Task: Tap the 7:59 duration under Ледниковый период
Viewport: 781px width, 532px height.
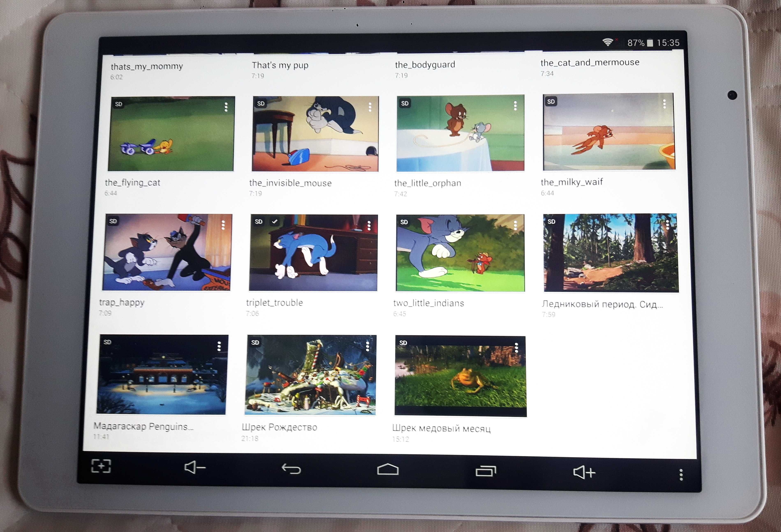Action: 548,315
